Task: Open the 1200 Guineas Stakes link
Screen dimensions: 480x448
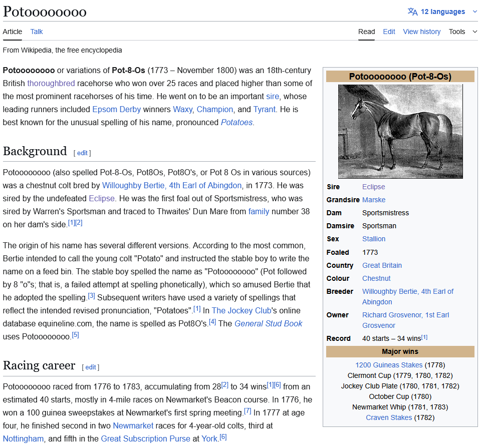Action: [388, 365]
